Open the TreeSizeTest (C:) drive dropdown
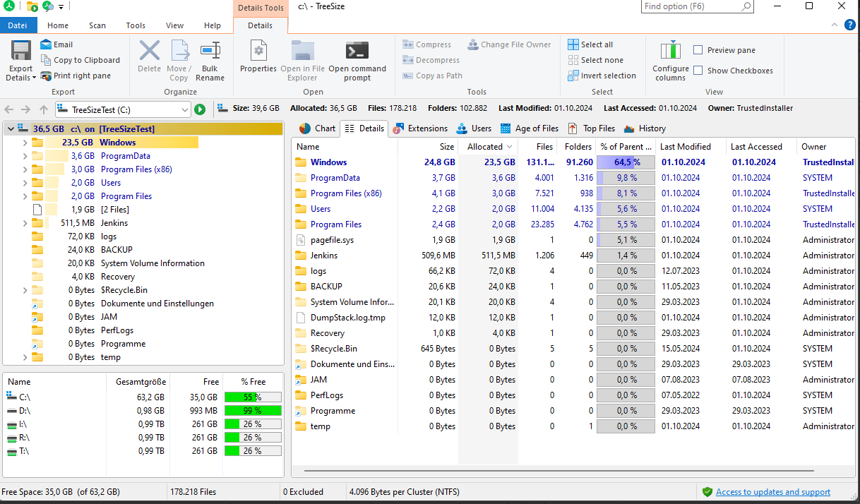The image size is (860, 504). pyautogui.click(x=185, y=109)
